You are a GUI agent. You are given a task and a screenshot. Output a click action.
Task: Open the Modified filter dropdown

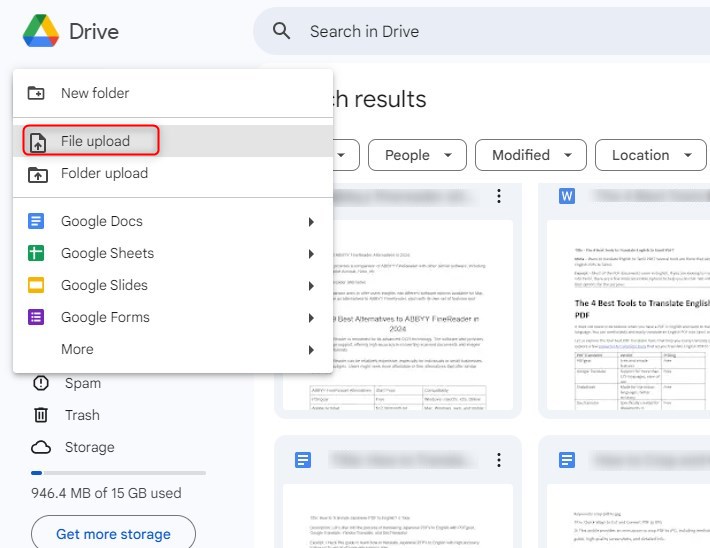tap(531, 155)
